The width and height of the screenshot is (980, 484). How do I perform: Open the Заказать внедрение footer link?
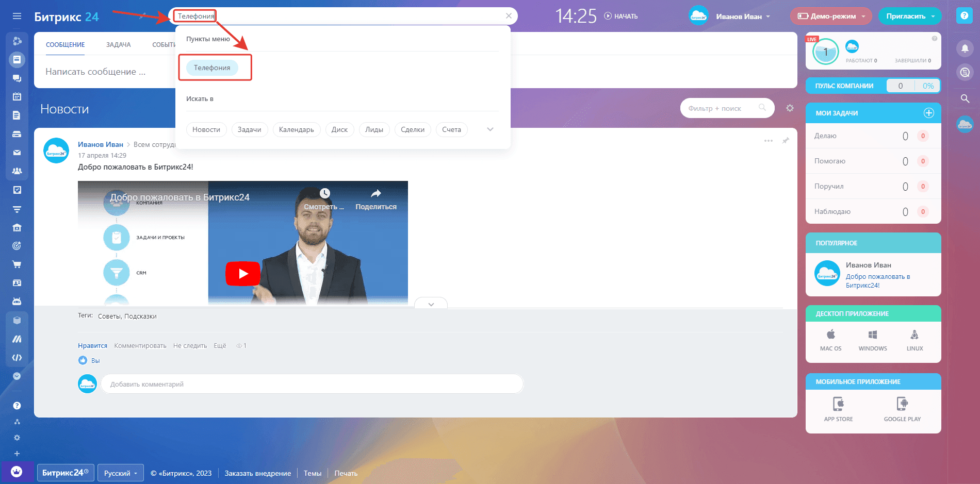tap(257, 473)
